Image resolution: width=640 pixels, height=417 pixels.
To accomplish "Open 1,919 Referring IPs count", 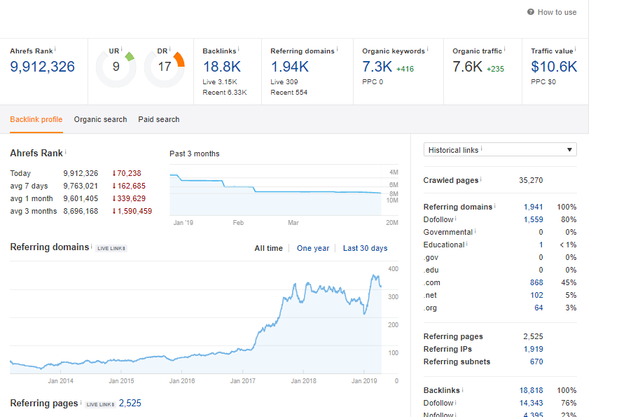I will pyautogui.click(x=533, y=349).
